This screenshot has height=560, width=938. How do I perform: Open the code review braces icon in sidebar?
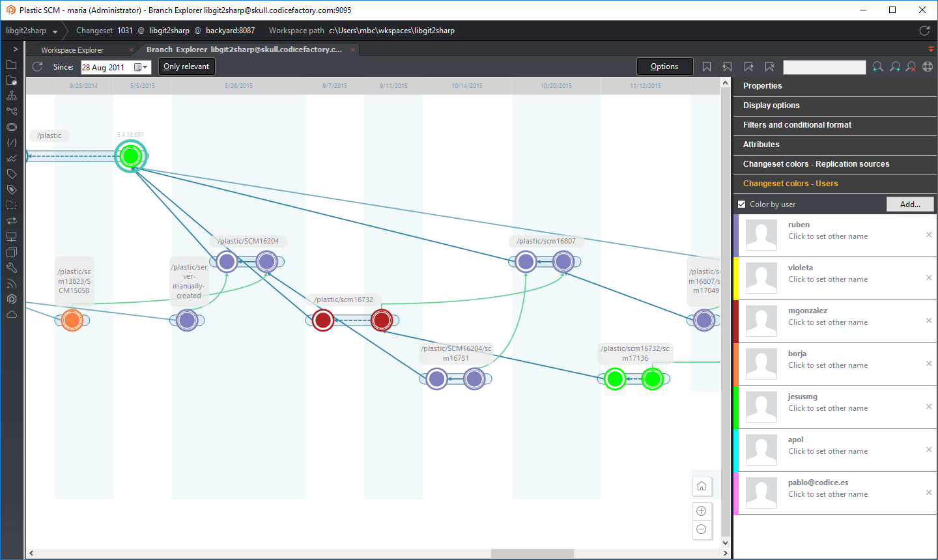pos(11,143)
